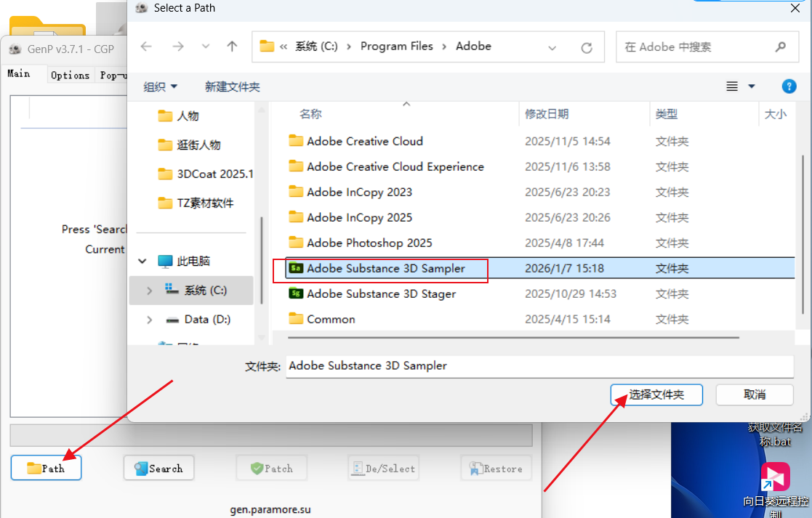Sort by 类型 column header

(667, 114)
